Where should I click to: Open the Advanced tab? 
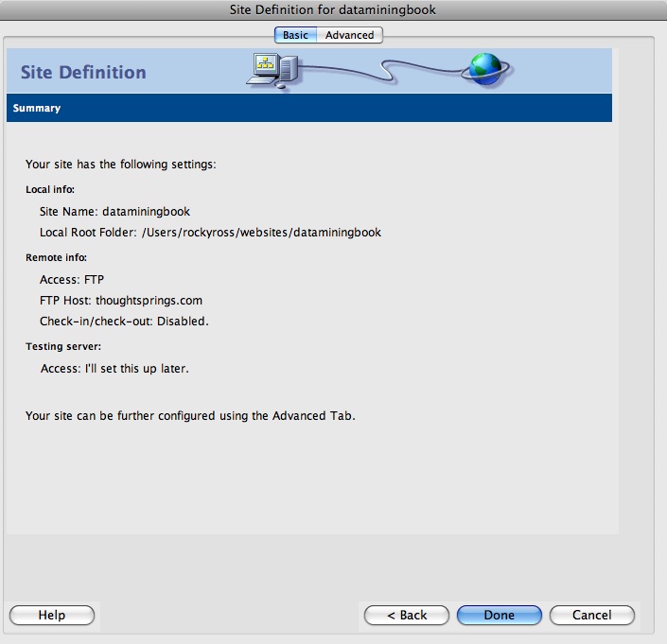[x=350, y=35]
